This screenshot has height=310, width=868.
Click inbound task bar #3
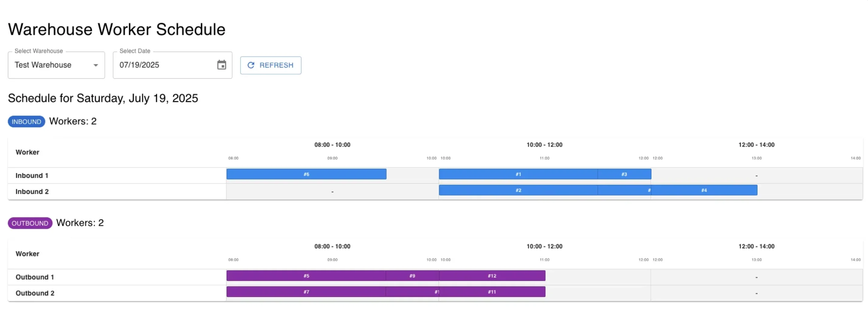coord(624,174)
